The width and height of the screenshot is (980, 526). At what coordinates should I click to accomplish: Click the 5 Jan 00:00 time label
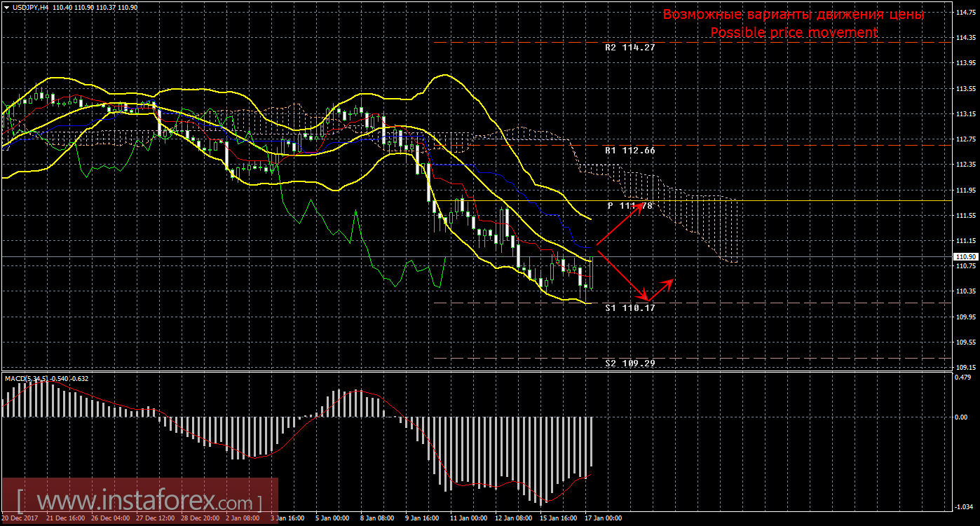(332, 518)
